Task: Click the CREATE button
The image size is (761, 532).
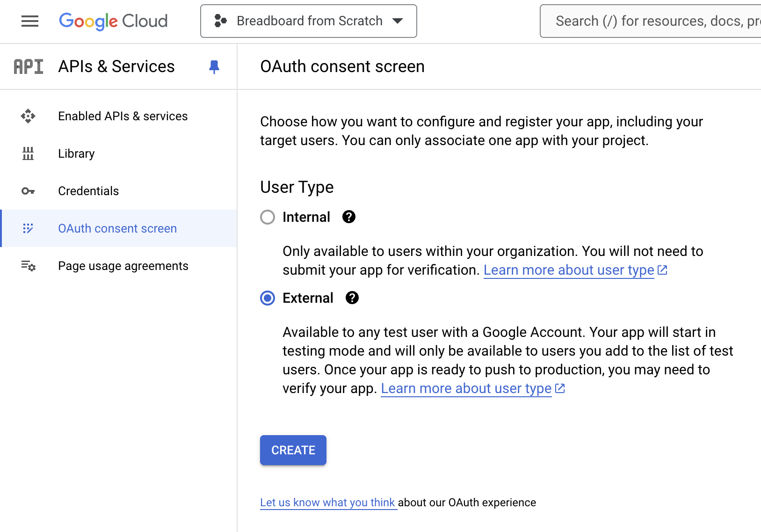Action: coord(293,450)
